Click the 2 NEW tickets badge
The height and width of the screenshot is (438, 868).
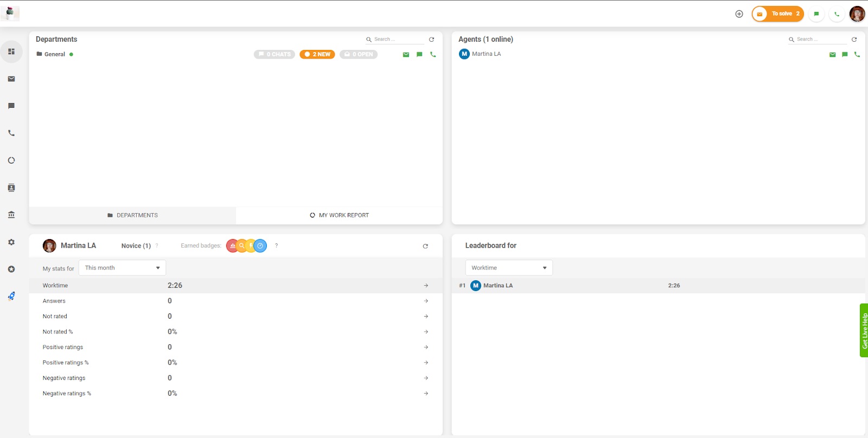coord(317,54)
